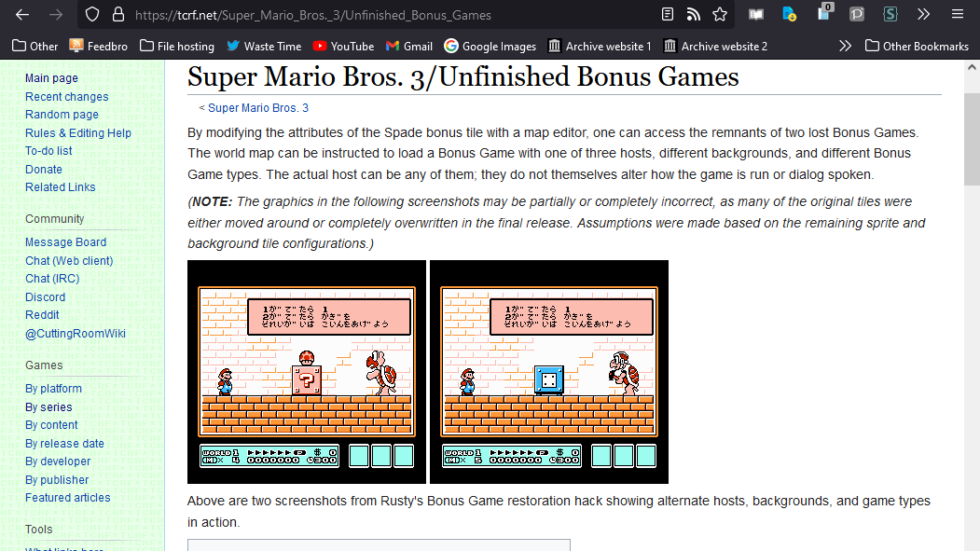The height and width of the screenshot is (551, 980).
Task: Expand the overflow extensions chevron in toolbar
Action: click(923, 15)
